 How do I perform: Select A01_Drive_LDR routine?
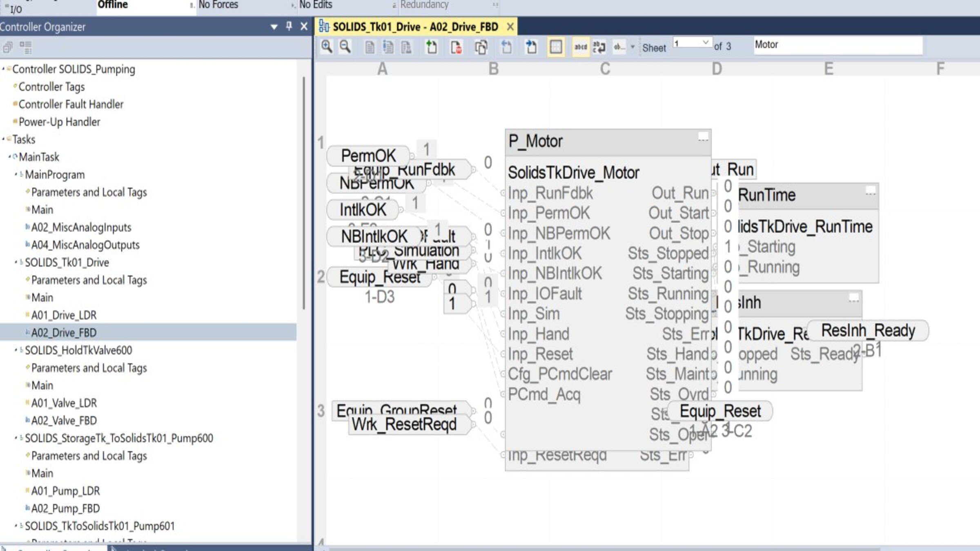[x=64, y=315]
